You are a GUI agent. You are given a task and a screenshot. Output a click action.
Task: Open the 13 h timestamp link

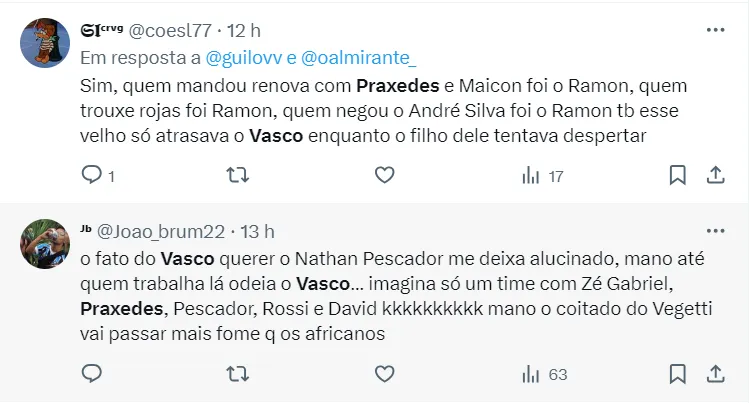coord(257,232)
